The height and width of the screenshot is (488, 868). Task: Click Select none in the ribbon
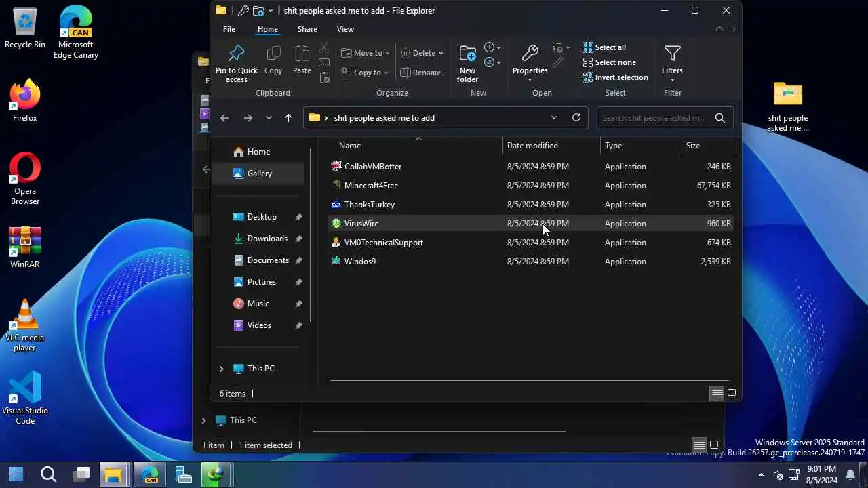pos(609,62)
